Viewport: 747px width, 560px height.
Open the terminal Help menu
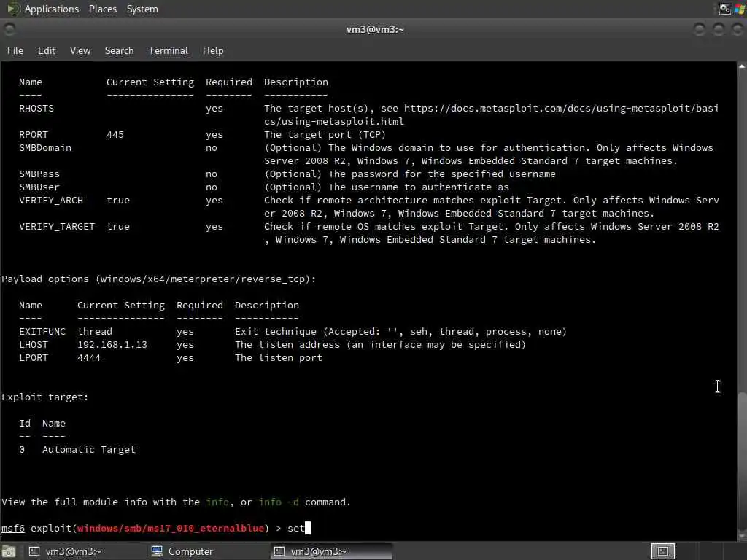pos(213,50)
